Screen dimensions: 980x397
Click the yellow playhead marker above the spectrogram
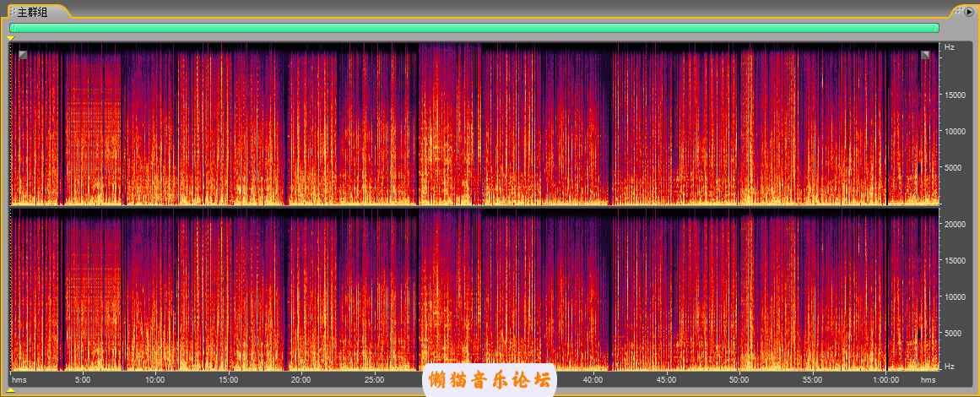(x=11, y=38)
